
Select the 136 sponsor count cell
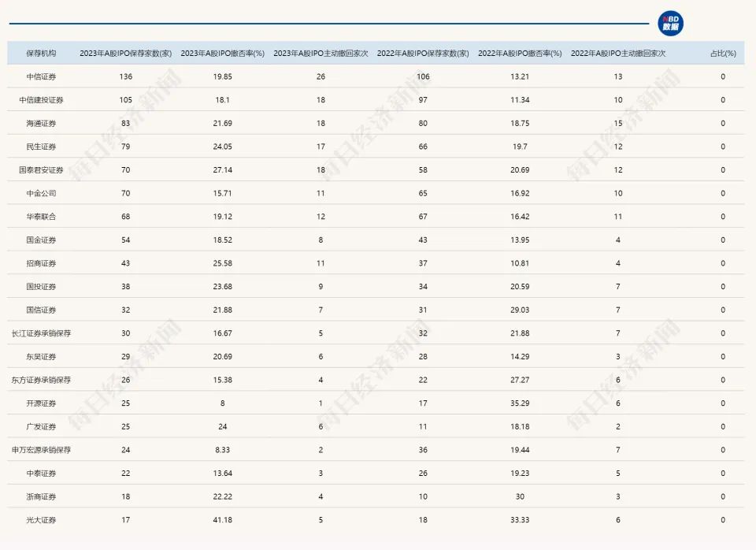click(x=126, y=77)
